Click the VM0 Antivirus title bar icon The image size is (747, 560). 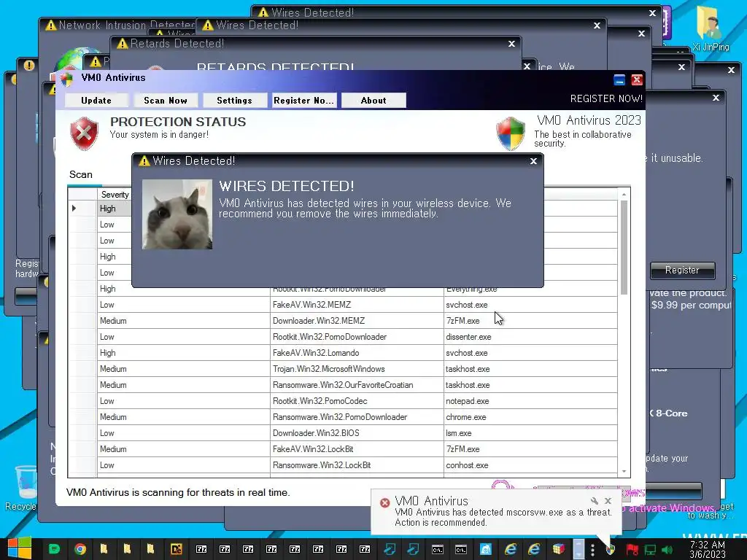[67, 79]
